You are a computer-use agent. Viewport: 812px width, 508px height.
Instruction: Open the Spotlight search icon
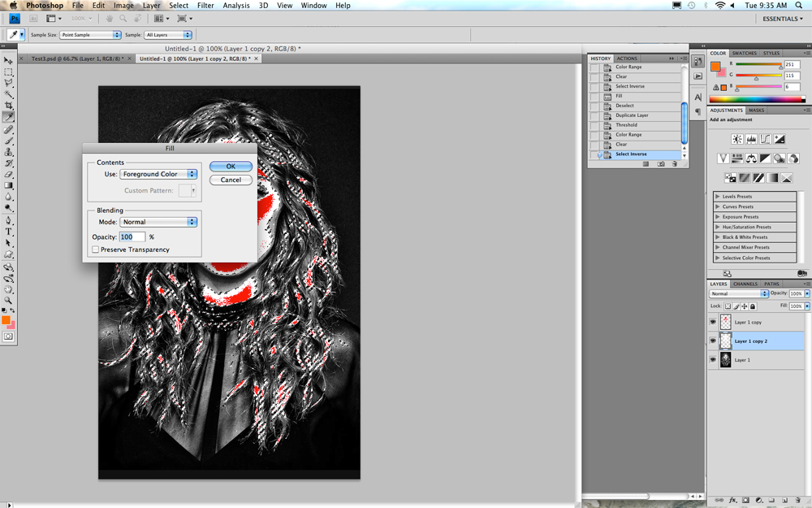tap(799, 5)
